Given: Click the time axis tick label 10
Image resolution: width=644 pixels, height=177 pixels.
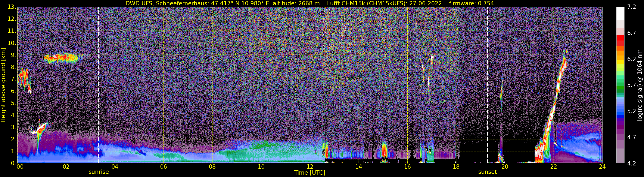Looking at the screenshot, I should tap(261, 167).
